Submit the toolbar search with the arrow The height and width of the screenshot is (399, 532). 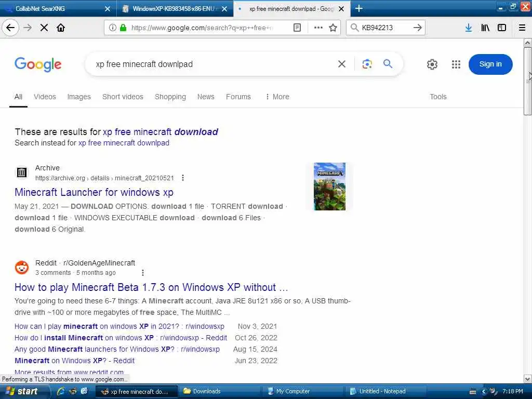click(418, 28)
